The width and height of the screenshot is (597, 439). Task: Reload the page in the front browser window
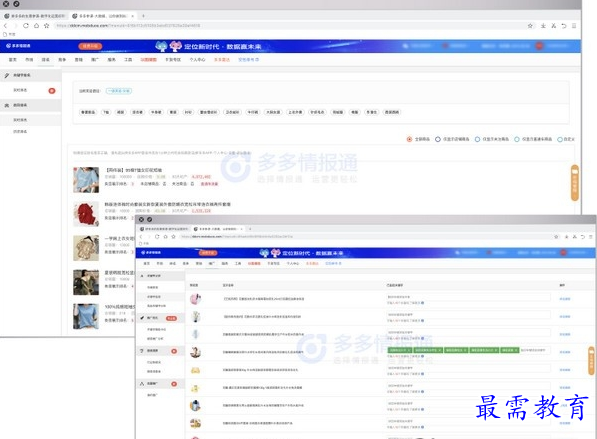157,236
